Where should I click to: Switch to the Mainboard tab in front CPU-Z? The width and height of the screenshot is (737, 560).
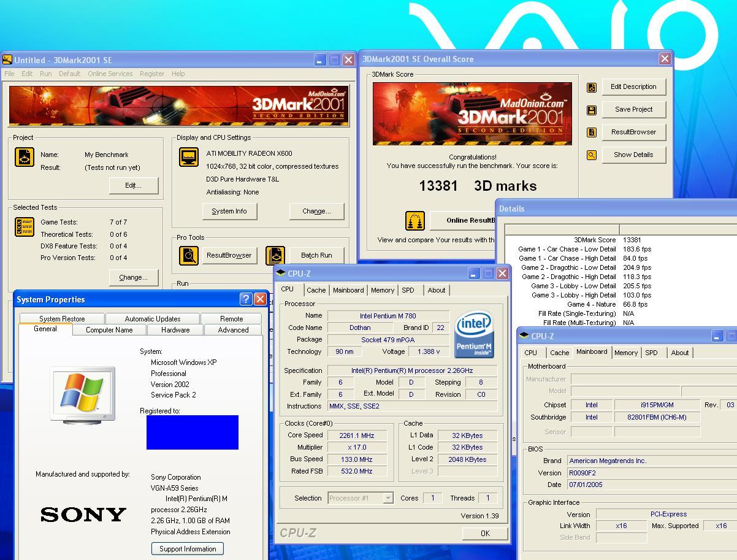tap(348, 290)
